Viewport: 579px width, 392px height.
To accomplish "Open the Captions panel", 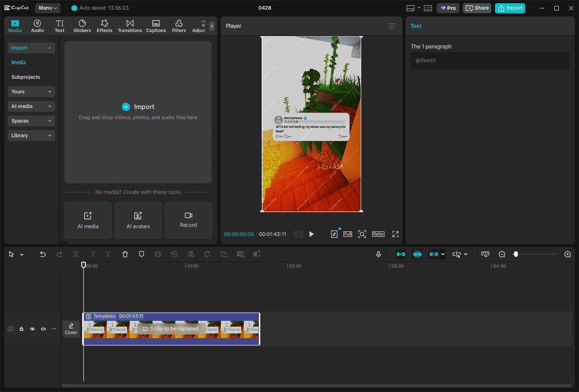I will [x=156, y=26].
